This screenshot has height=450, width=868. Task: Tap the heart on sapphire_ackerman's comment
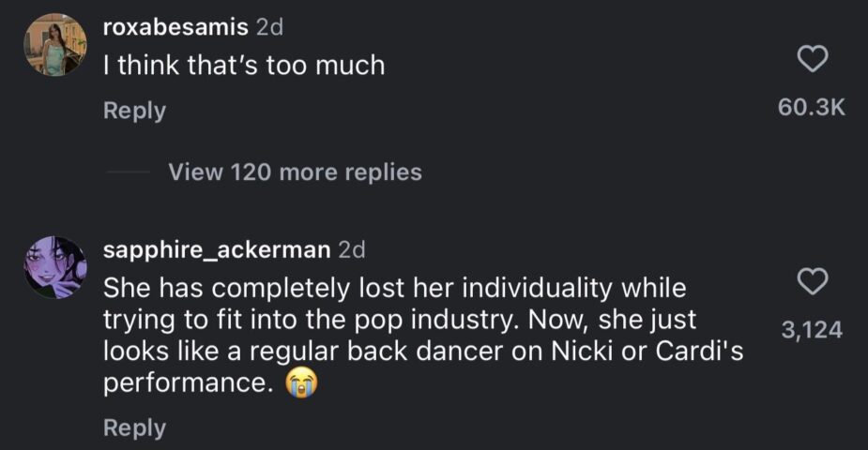[812, 280]
